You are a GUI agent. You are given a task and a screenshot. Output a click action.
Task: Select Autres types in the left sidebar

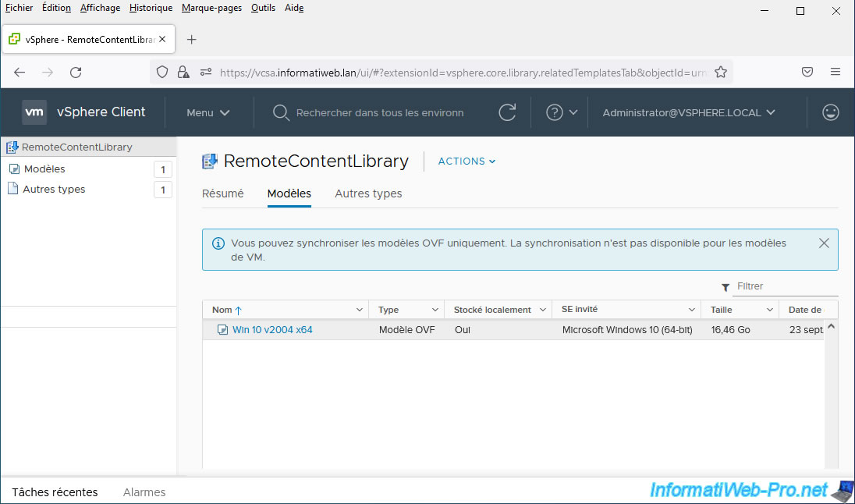54,190
